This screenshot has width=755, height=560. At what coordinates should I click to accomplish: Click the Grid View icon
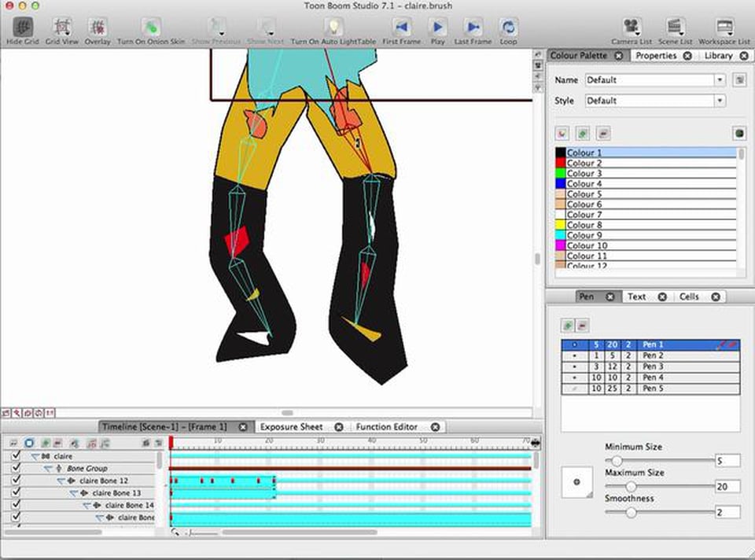pyautogui.click(x=61, y=28)
